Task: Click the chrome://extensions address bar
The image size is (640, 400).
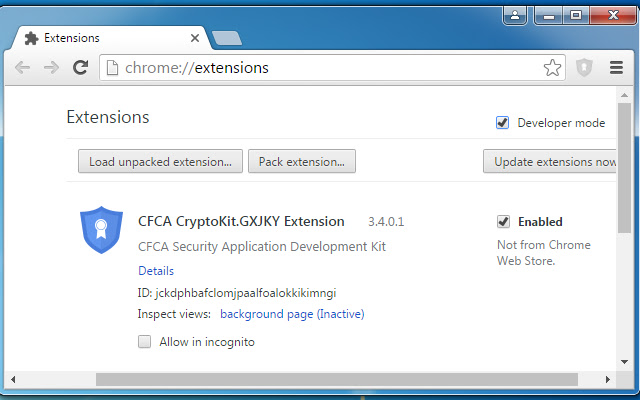Action: (x=320, y=68)
